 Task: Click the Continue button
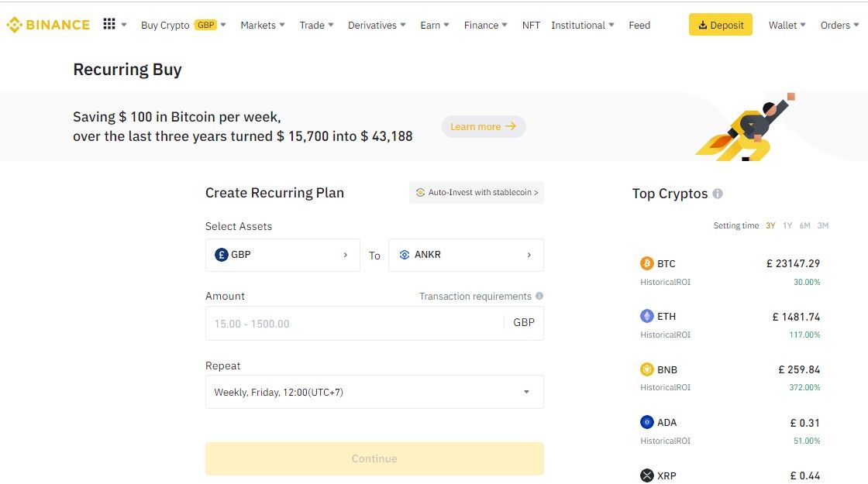coord(375,458)
